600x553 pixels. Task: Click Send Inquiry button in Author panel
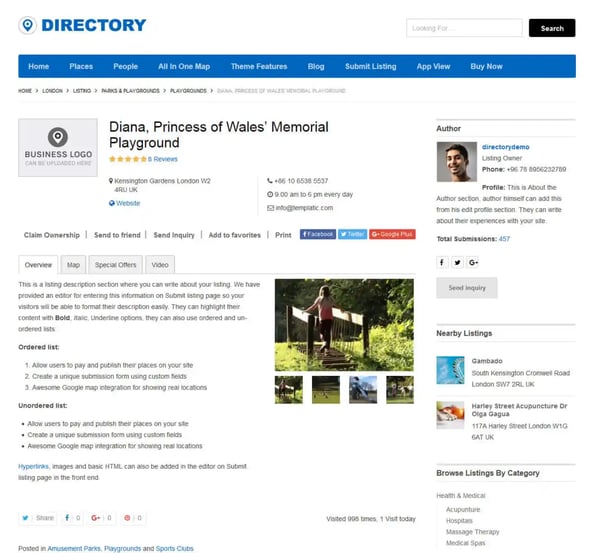[467, 288]
